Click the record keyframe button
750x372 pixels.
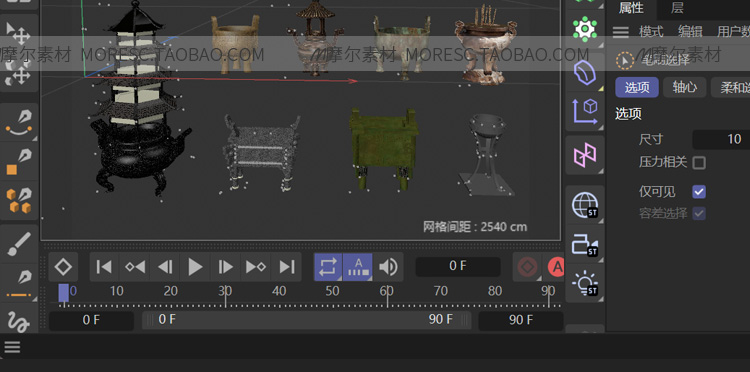[528, 267]
